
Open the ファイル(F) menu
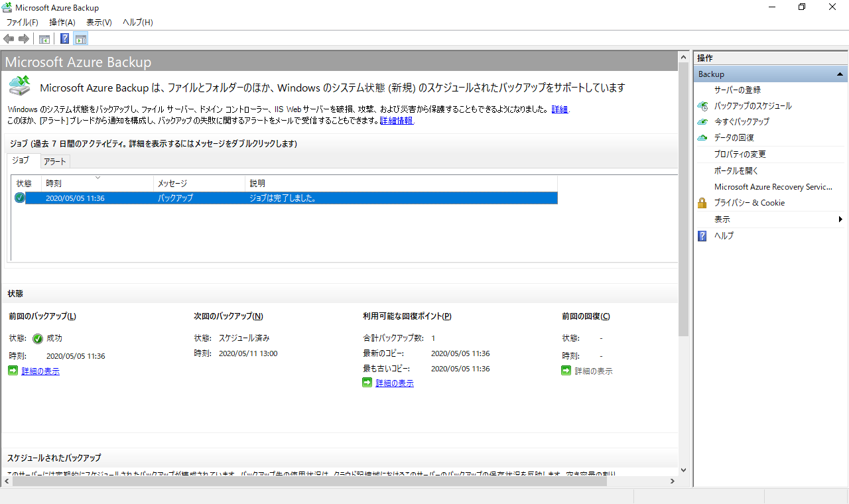coord(23,23)
